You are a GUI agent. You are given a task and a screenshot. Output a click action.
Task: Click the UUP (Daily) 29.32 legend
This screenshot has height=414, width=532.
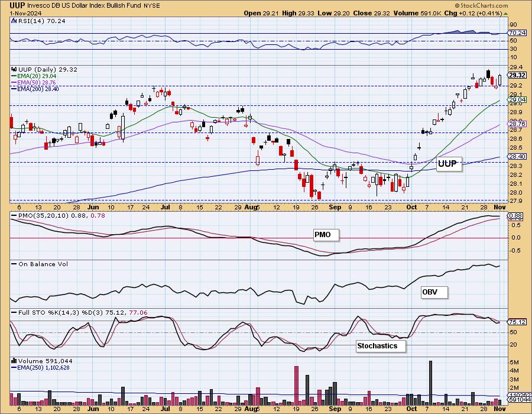(x=48, y=69)
